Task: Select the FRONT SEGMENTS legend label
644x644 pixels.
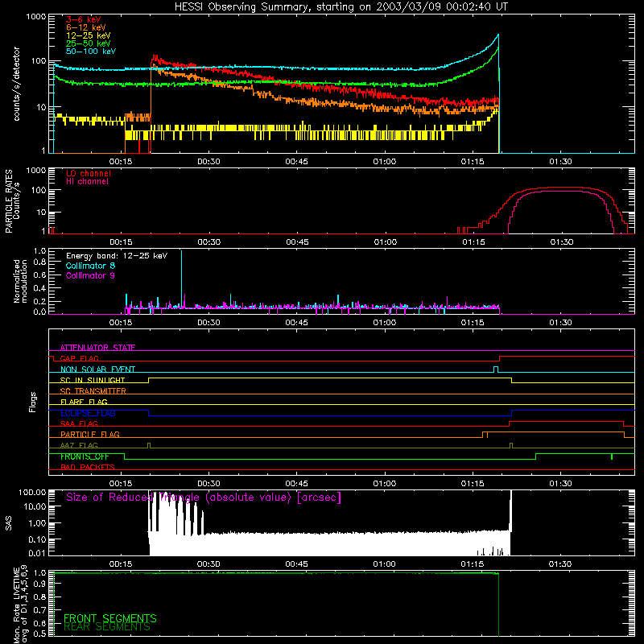Action: pyautogui.click(x=110, y=618)
